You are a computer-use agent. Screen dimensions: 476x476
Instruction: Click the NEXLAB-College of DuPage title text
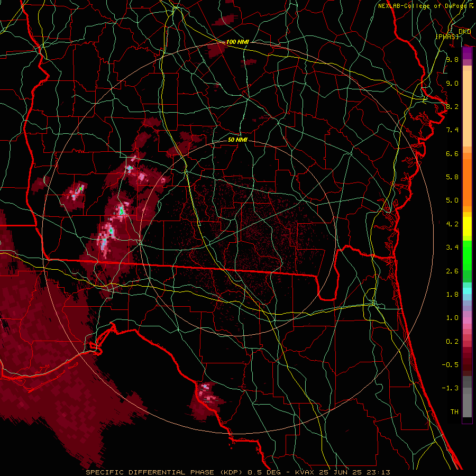pyautogui.click(x=422, y=6)
